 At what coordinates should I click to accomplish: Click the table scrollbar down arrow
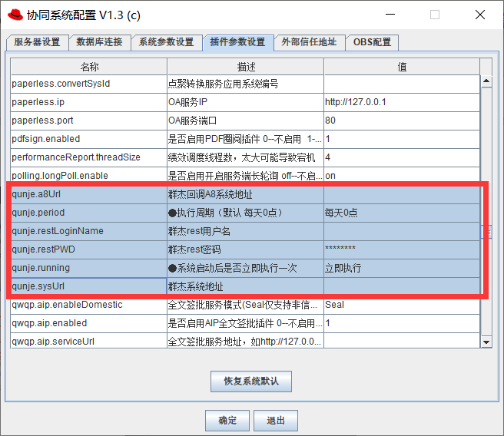[486, 342]
